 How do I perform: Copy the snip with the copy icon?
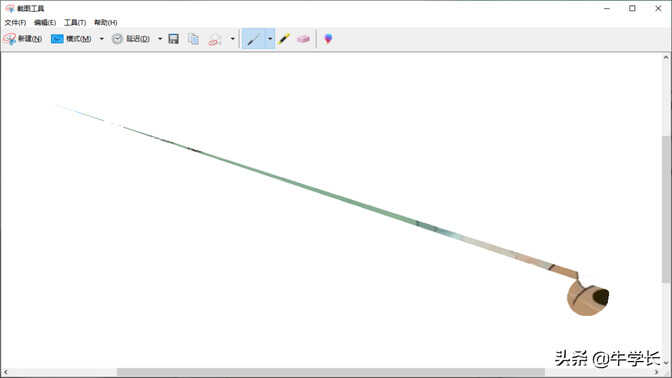[194, 39]
